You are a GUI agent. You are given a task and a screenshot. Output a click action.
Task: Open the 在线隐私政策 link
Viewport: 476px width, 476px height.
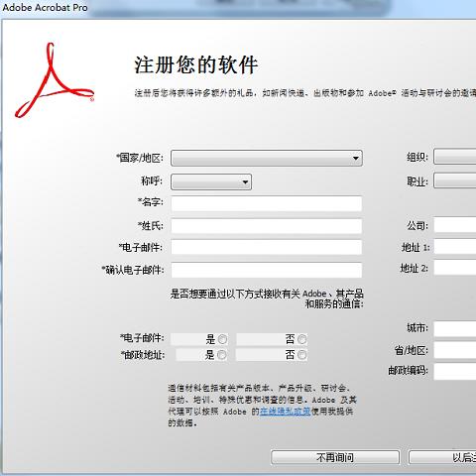click(x=285, y=412)
